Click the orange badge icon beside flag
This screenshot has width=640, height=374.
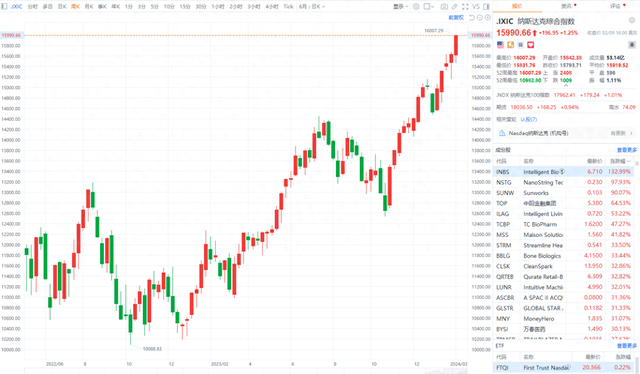[511, 45]
